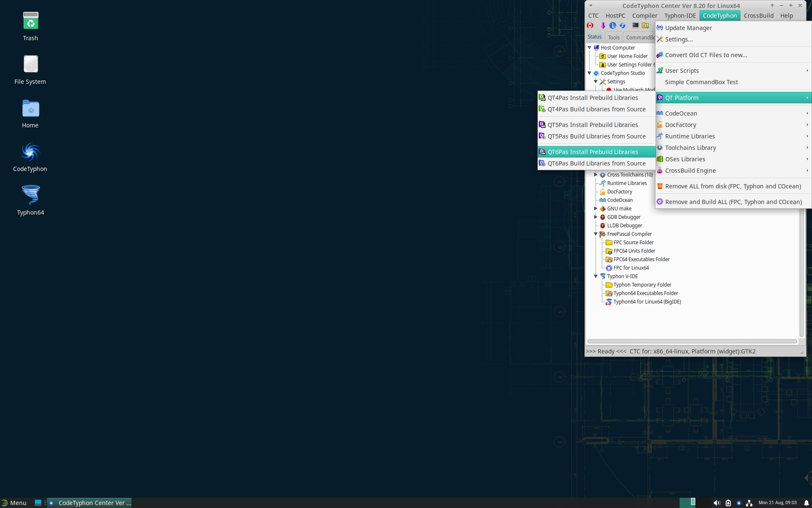Viewport: 812px width, 508px height.
Task: Expand the OSes Libraries submenu
Action: [x=733, y=159]
